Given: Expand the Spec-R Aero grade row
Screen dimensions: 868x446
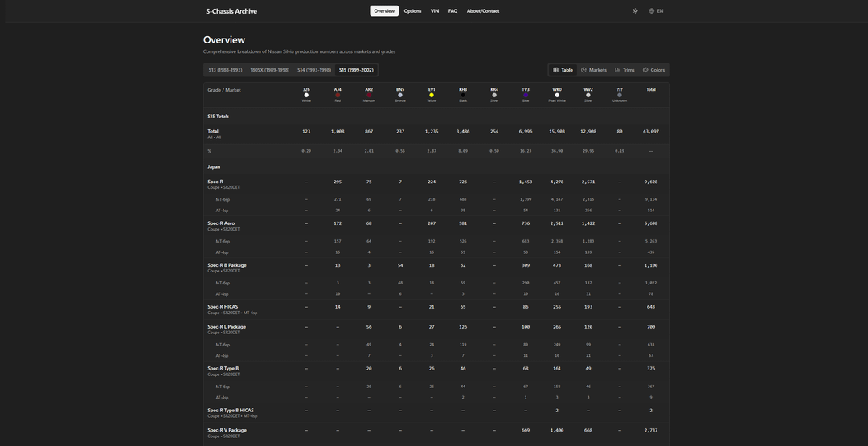Looking at the screenshot, I should point(221,223).
